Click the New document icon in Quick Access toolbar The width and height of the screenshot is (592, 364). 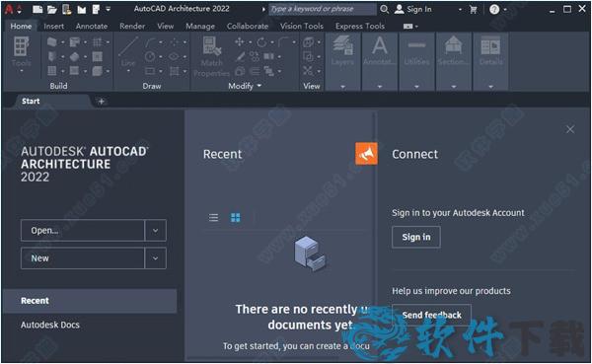(37, 9)
